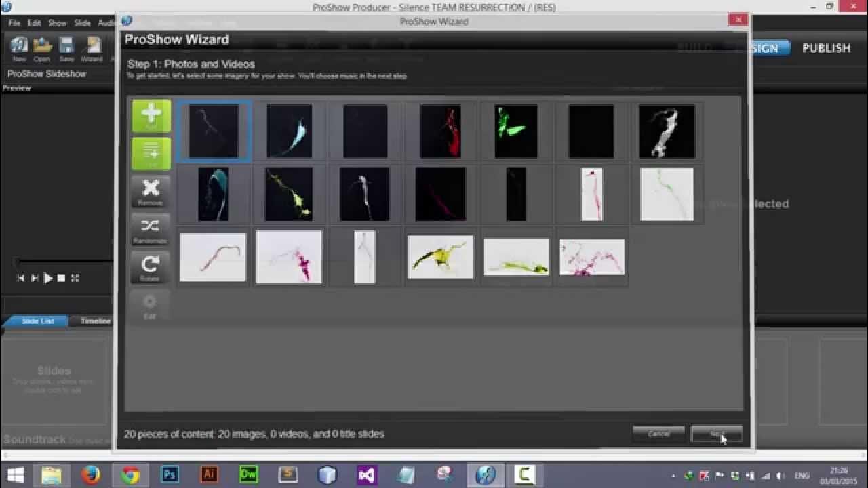Select the yellow splash thumbnail on black

pos(289,194)
